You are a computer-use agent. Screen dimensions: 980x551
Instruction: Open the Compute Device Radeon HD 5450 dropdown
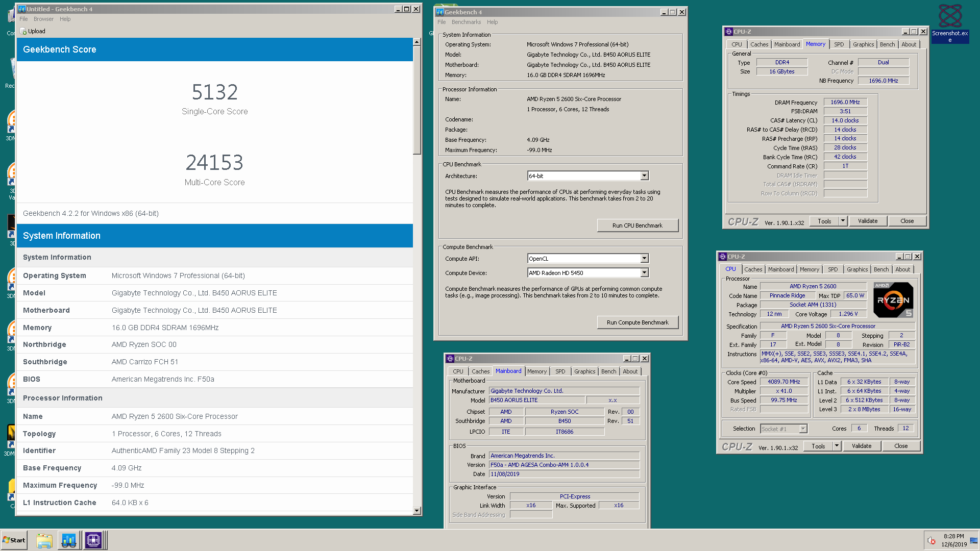click(644, 273)
